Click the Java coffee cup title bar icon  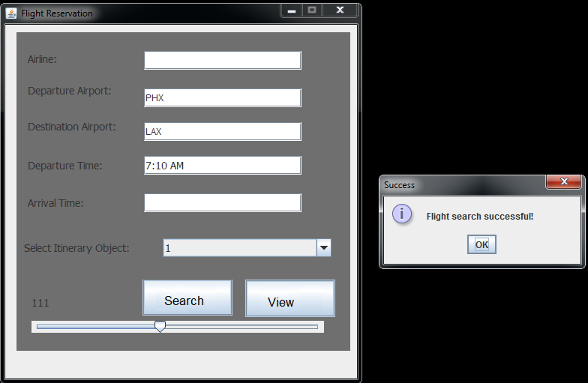pos(11,12)
